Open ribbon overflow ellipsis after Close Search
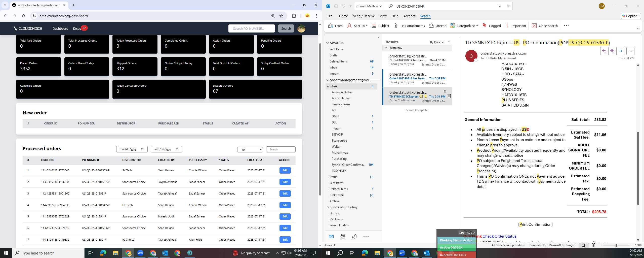Screen dimensions: 644x258 (566, 26)
